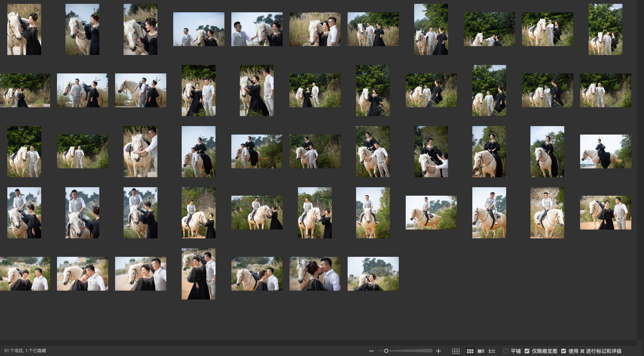The image size is (644, 356).
Task: Select first thumbnail in the fourth row
Action: [24, 213]
